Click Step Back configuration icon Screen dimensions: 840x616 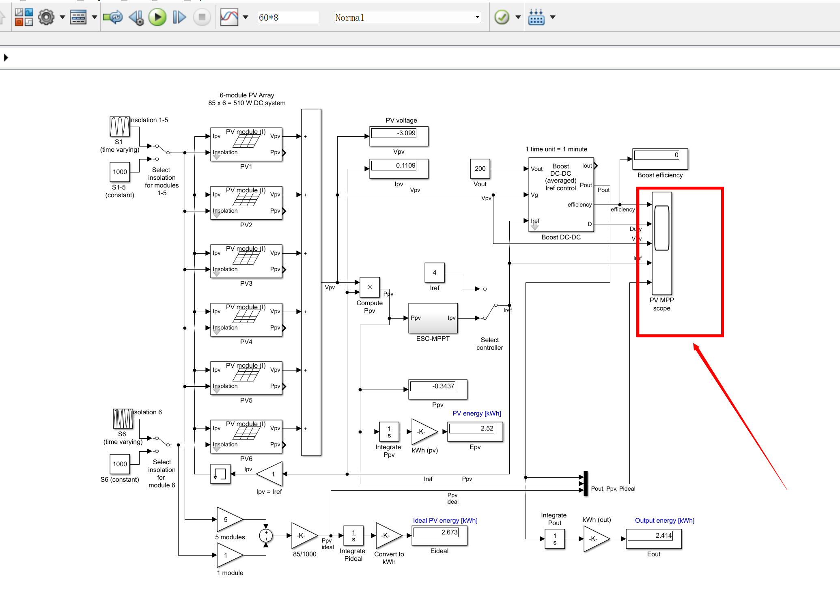[136, 17]
